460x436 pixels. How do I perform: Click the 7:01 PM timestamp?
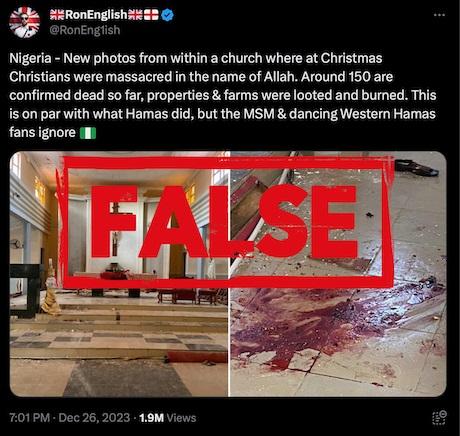[29, 418]
